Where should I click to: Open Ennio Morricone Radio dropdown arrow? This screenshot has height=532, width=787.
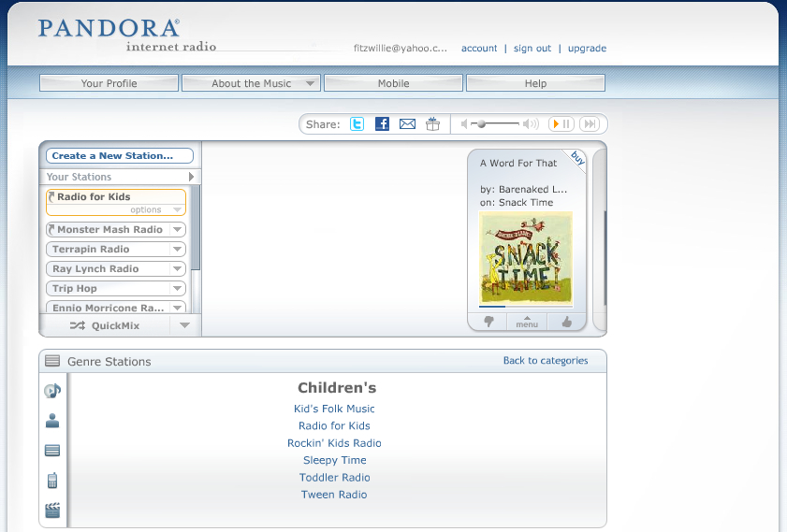coord(177,307)
